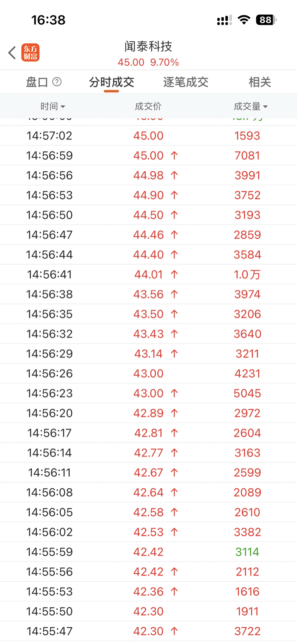Open the 成交量 sort dropdown

251,106
